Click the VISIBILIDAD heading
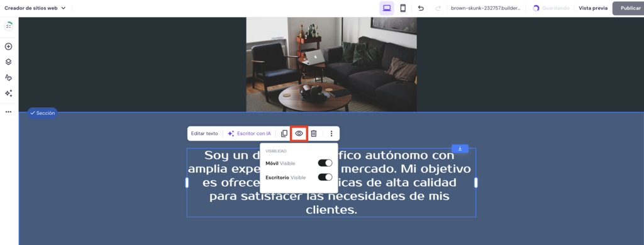 (277, 151)
